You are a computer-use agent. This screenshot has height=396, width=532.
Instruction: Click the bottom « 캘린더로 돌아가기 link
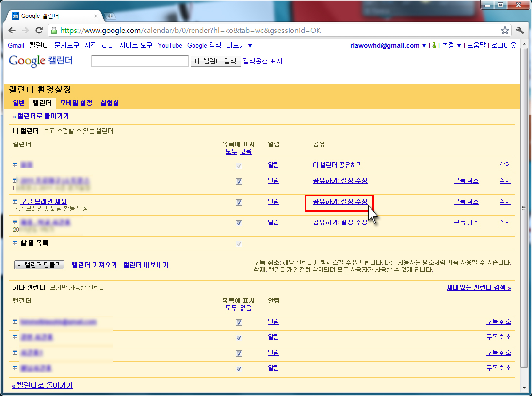tap(42, 385)
